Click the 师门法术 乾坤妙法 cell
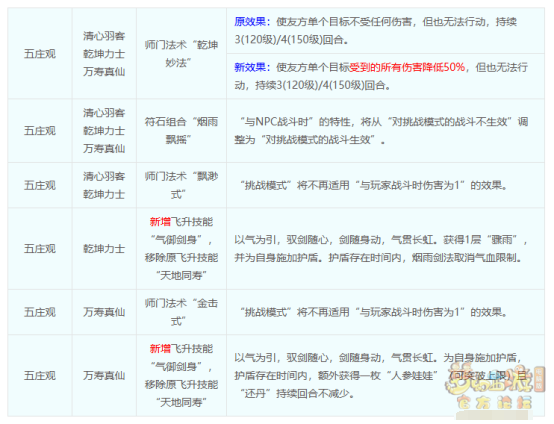The height and width of the screenshot is (424, 554). [181, 54]
